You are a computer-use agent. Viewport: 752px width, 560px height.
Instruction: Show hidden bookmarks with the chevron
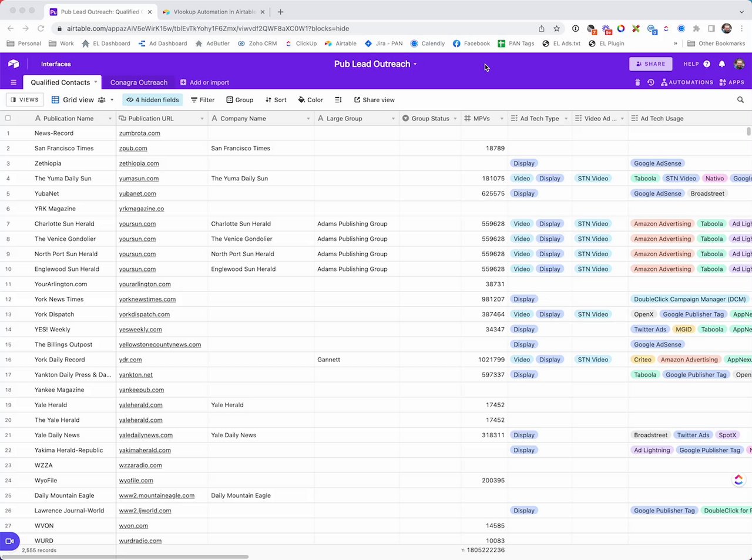point(675,43)
